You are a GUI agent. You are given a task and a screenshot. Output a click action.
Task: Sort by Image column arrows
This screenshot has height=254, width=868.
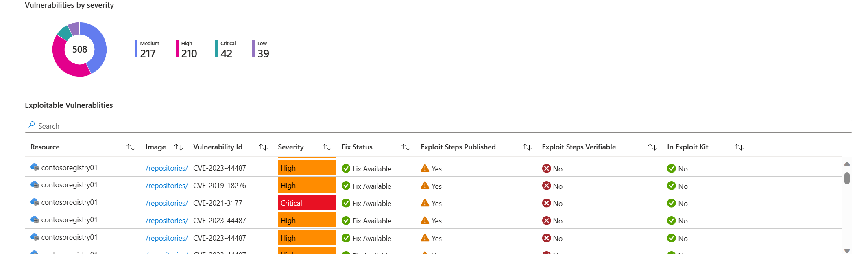tap(179, 147)
